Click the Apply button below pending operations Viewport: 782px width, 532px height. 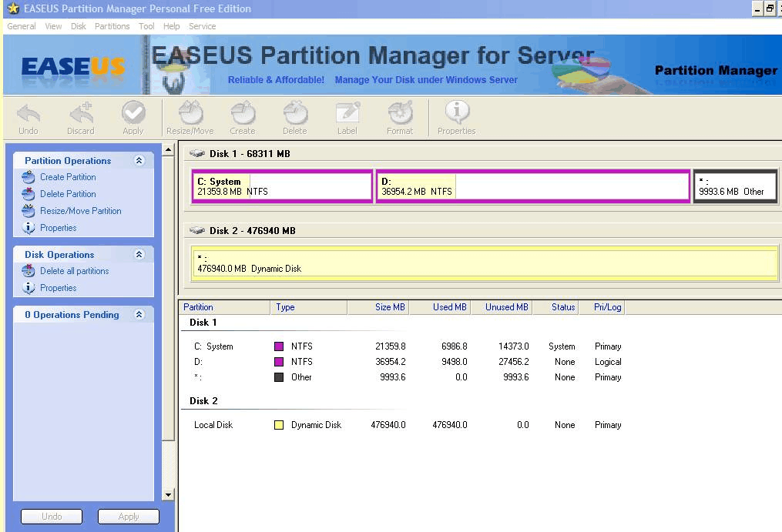(129, 517)
